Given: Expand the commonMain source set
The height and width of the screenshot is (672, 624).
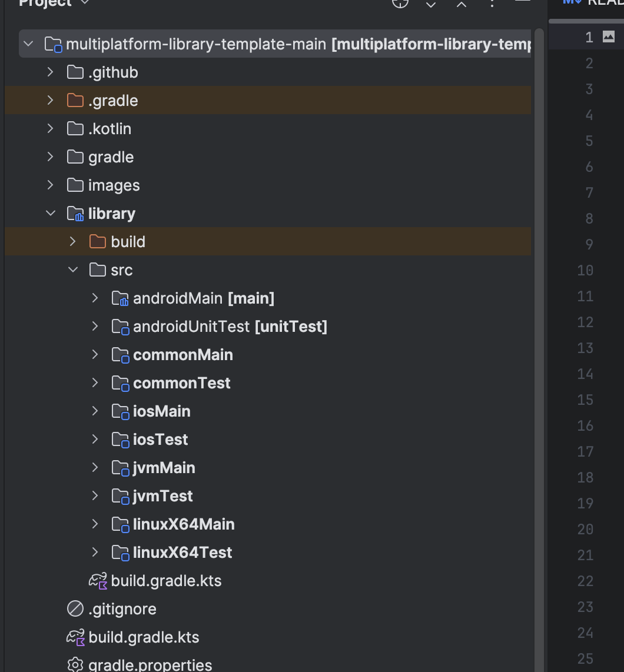Looking at the screenshot, I should 95,354.
